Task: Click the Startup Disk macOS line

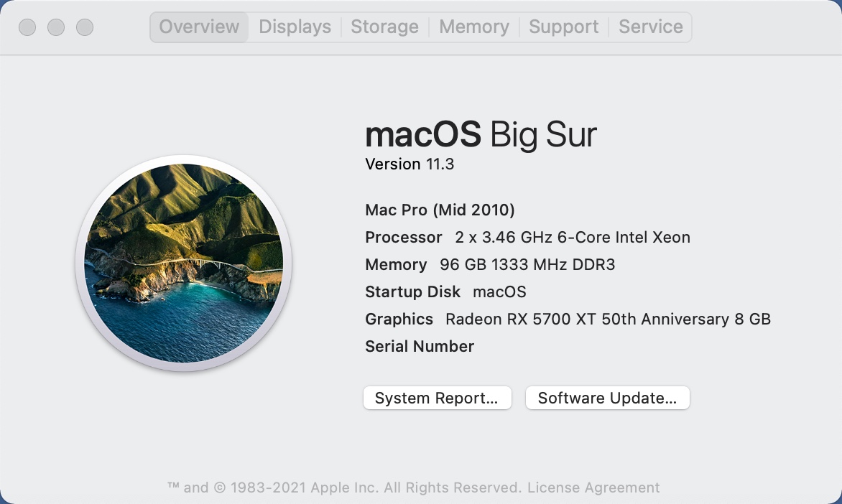Action: (x=445, y=292)
